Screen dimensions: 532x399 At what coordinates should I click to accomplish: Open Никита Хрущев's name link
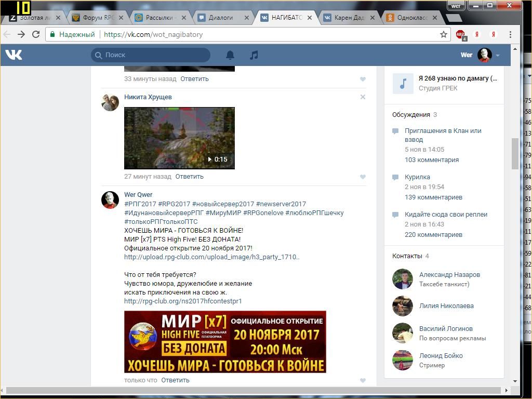click(148, 97)
